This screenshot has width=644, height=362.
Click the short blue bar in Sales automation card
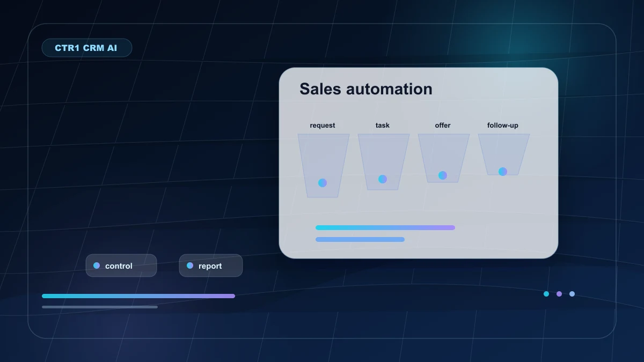pyautogui.click(x=360, y=240)
